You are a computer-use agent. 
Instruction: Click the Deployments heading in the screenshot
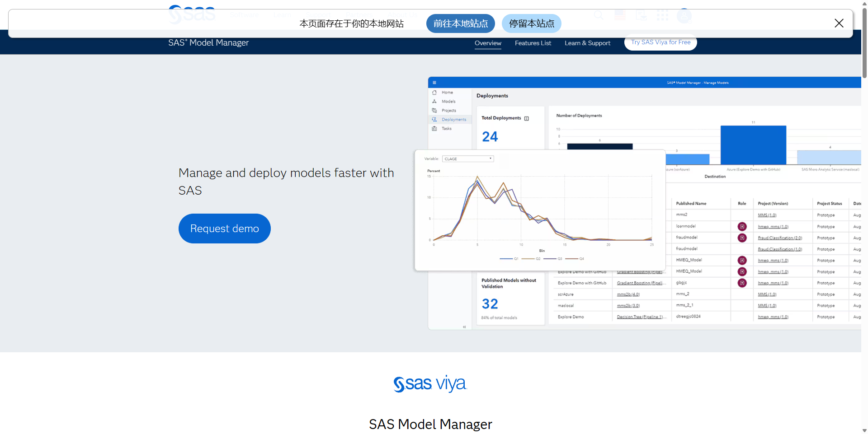tap(492, 96)
